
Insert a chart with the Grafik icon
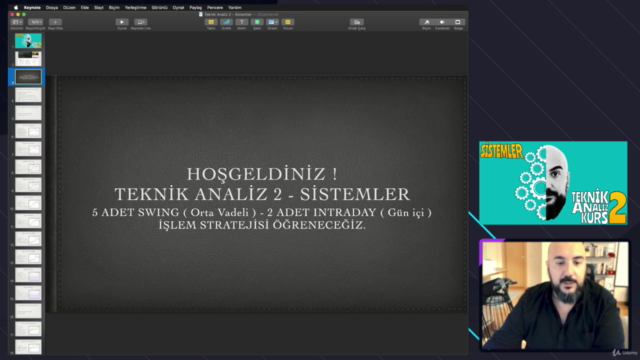(x=227, y=22)
